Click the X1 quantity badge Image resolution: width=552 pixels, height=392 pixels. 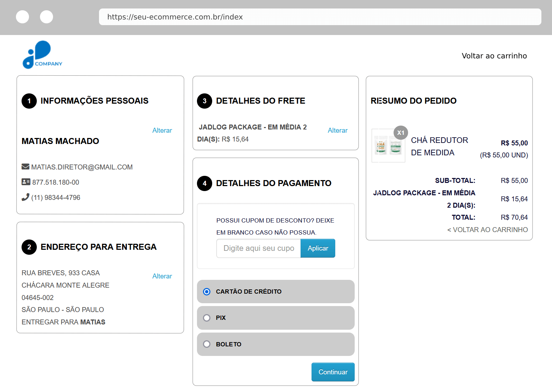tap(400, 133)
